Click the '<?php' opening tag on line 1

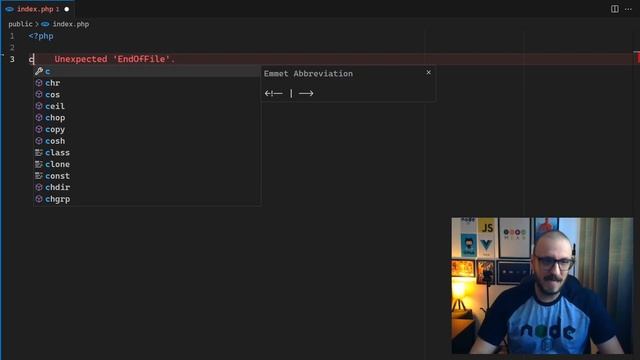click(x=41, y=36)
